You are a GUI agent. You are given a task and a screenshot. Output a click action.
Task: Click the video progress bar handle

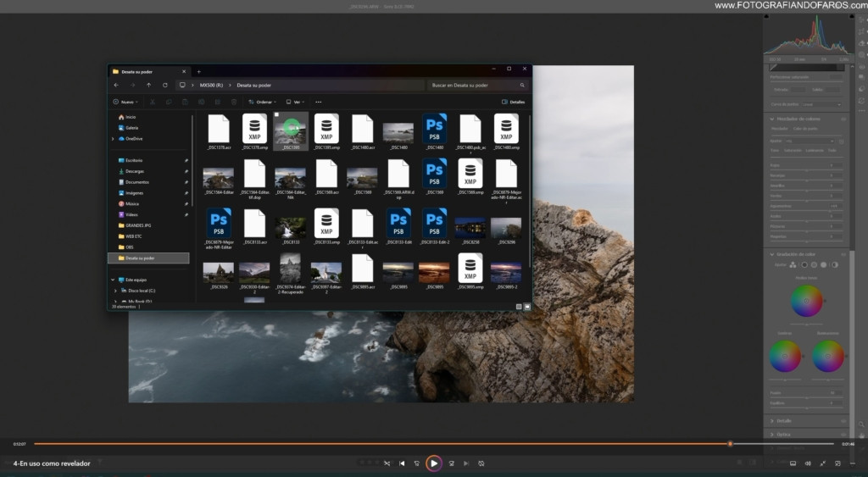[730, 444]
